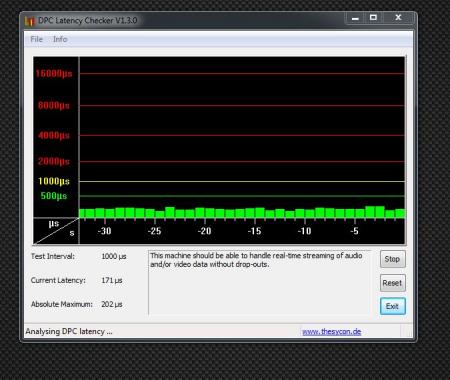
Task: Click the 1000µs yellow threshold label
Action: tap(54, 181)
